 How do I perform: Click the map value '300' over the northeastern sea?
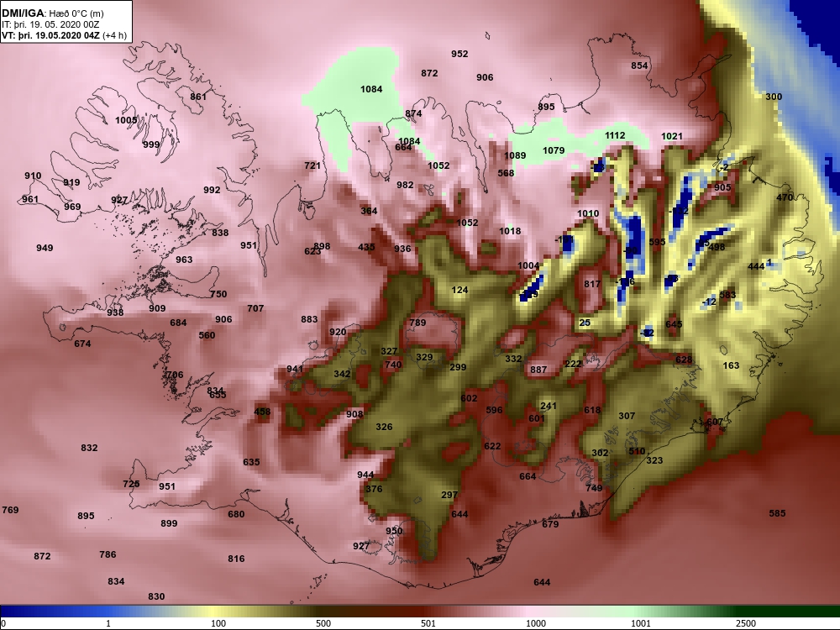(774, 97)
